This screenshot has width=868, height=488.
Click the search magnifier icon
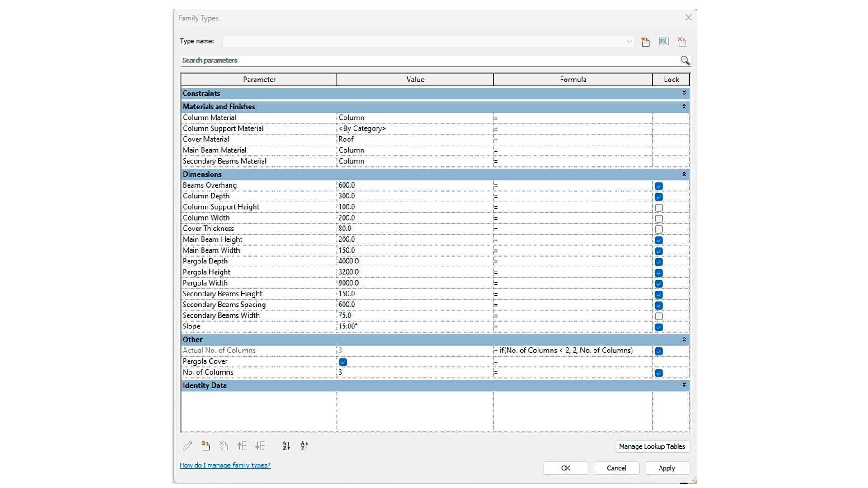(685, 61)
